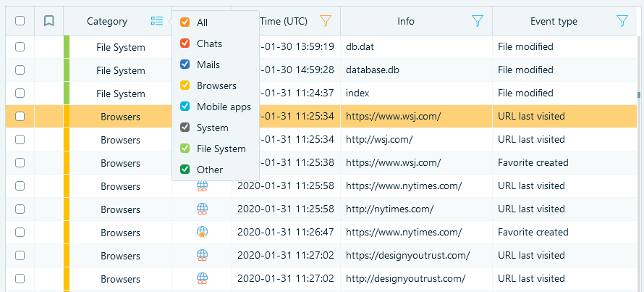The width and height of the screenshot is (644, 292).
Task: Click starred globe icon of nytimes Favorite created row
Action: point(202,233)
